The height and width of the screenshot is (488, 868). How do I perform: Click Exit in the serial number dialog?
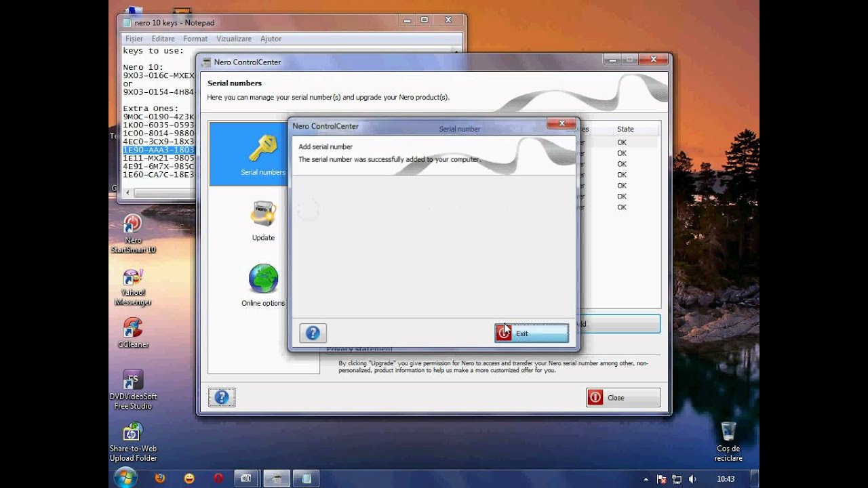[532, 333]
